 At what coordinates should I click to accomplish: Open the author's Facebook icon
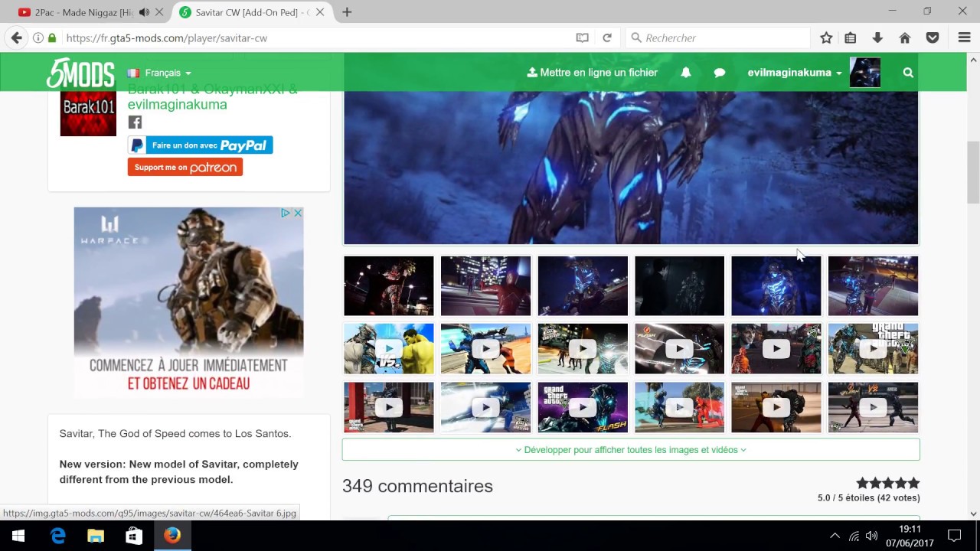pyautogui.click(x=135, y=122)
